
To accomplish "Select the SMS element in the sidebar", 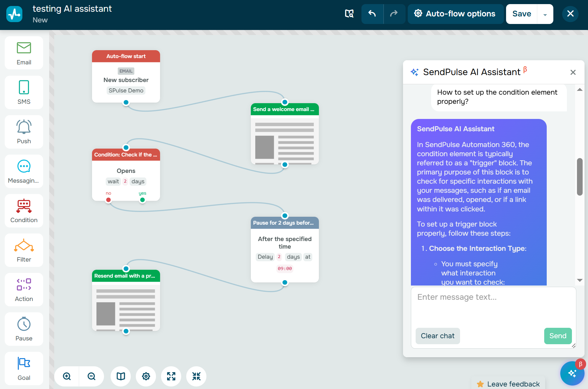I will click(24, 92).
